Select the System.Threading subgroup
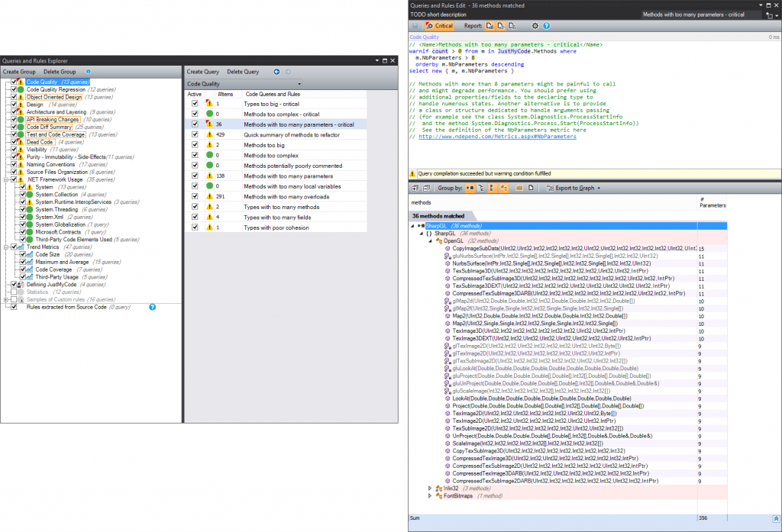Screen dimensions: 782x532 coord(57,209)
